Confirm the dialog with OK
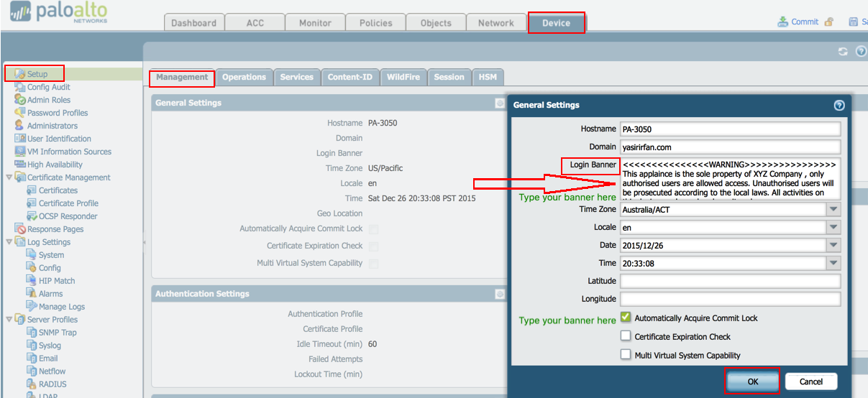The width and height of the screenshot is (868, 398). tap(753, 381)
